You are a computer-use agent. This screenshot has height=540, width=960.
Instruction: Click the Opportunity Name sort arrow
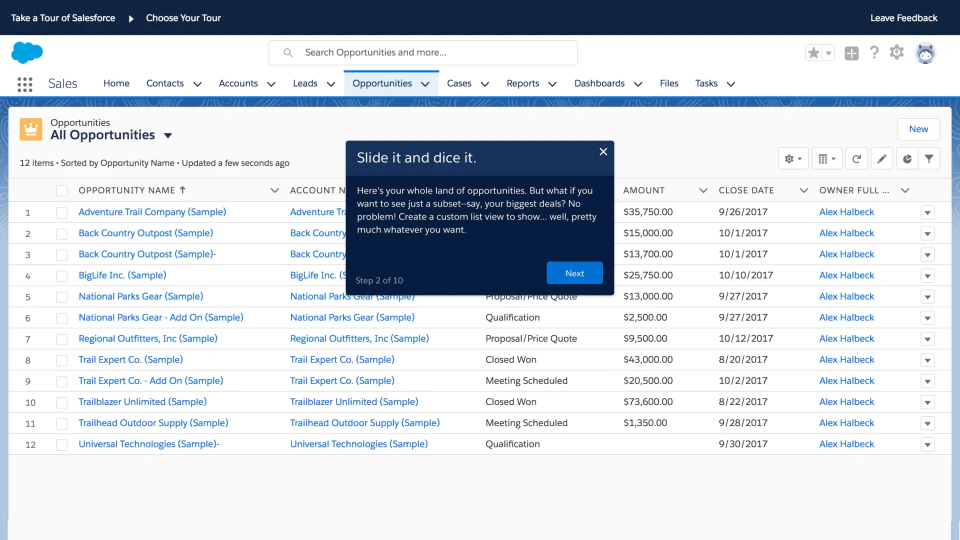182,190
